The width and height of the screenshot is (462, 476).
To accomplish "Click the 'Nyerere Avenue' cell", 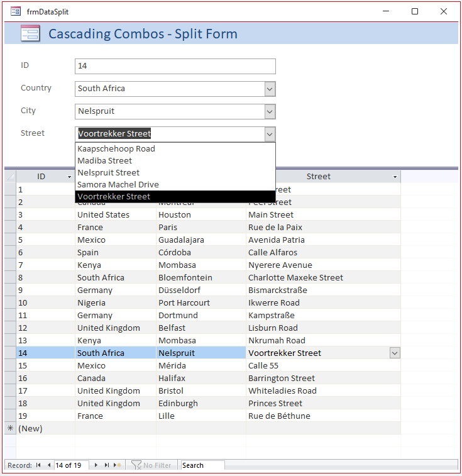I will pos(323,265).
